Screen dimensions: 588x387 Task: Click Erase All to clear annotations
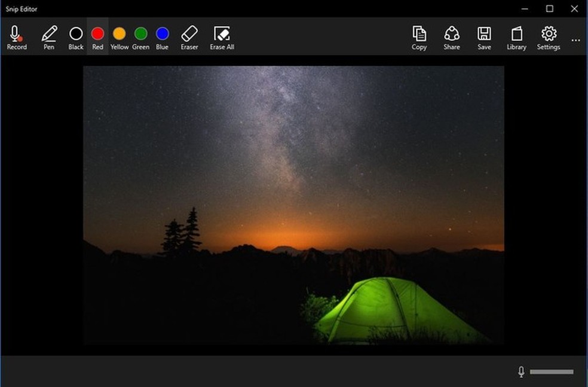point(222,37)
